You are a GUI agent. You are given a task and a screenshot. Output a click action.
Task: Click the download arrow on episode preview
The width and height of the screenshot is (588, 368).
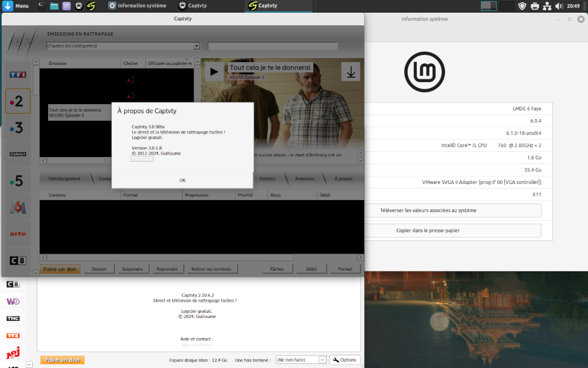pyautogui.click(x=350, y=72)
